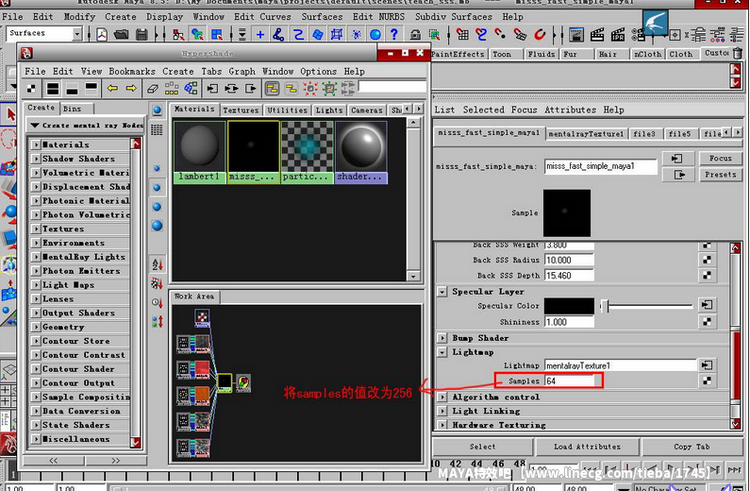Collapse the Specular Layer section
This screenshot has width=750, height=491.
442,292
